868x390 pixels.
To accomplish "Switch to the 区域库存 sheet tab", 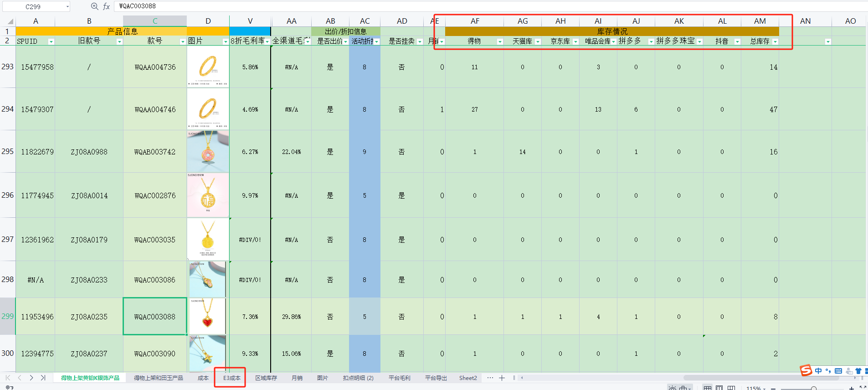I will click(266, 378).
